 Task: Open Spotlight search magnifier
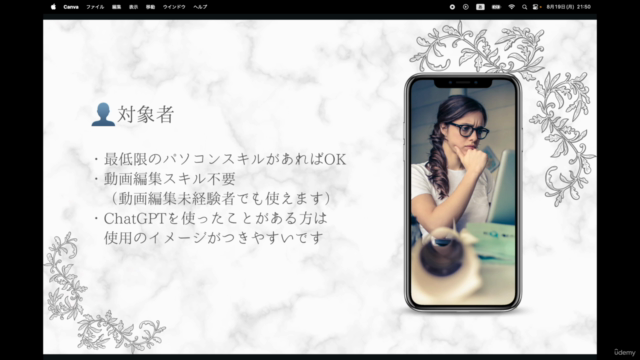(524, 7)
